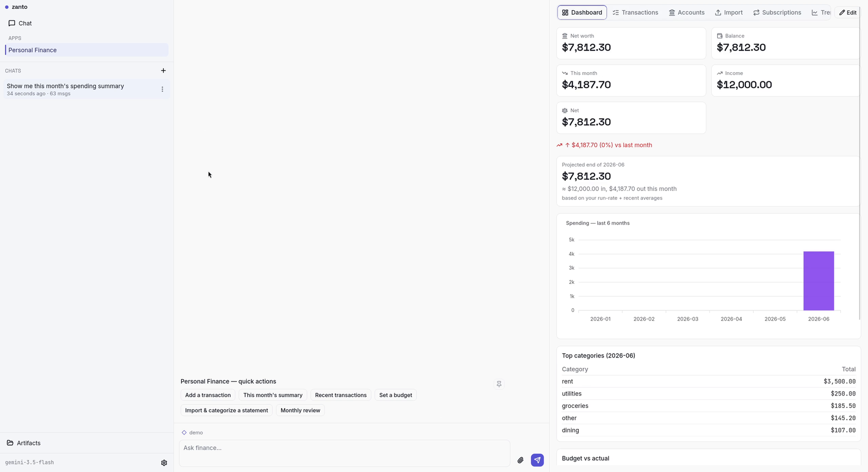Select Personal Finance app in sidebar
This screenshot has height=472, width=868.
coord(87,50)
